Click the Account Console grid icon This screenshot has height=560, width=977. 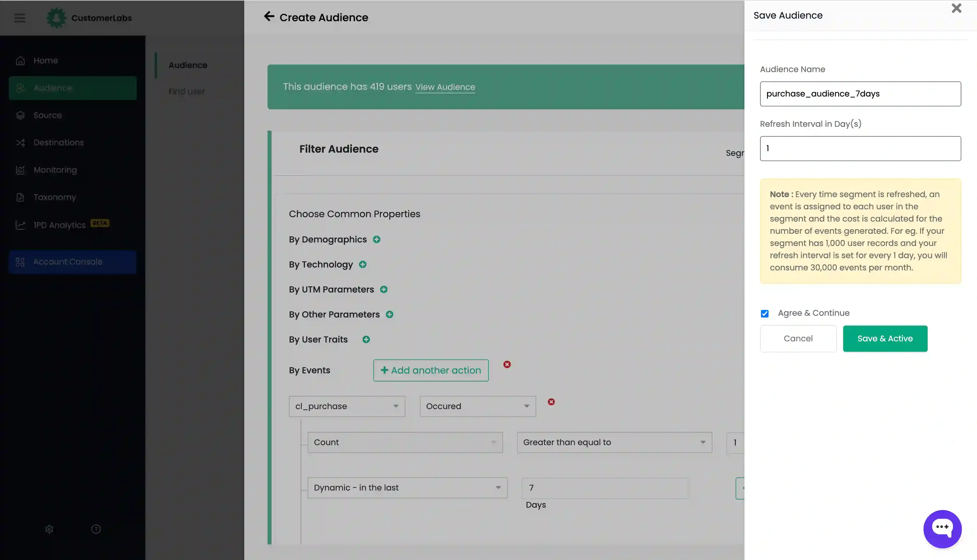coord(20,262)
